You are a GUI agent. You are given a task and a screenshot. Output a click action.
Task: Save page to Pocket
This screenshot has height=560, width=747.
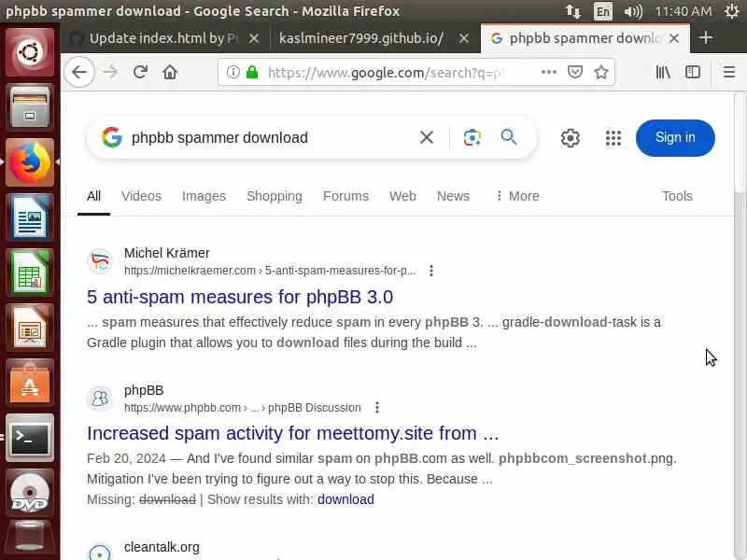coord(575,72)
